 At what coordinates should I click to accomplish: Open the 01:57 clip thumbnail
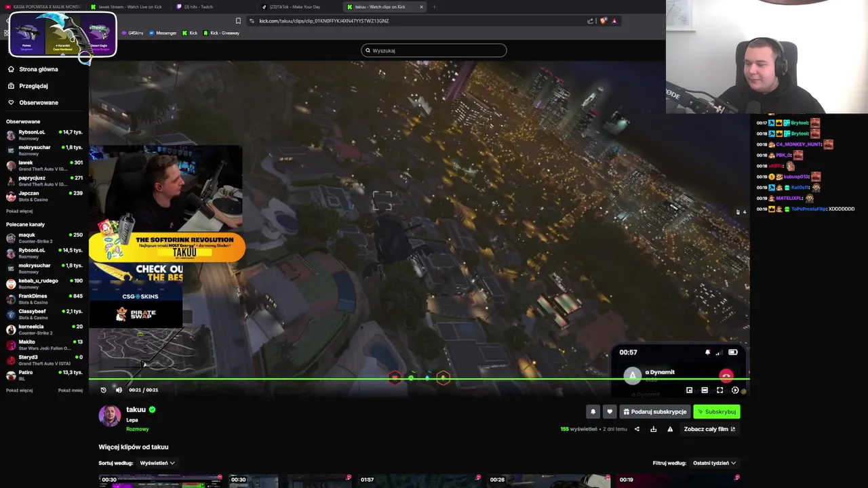(x=419, y=481)
